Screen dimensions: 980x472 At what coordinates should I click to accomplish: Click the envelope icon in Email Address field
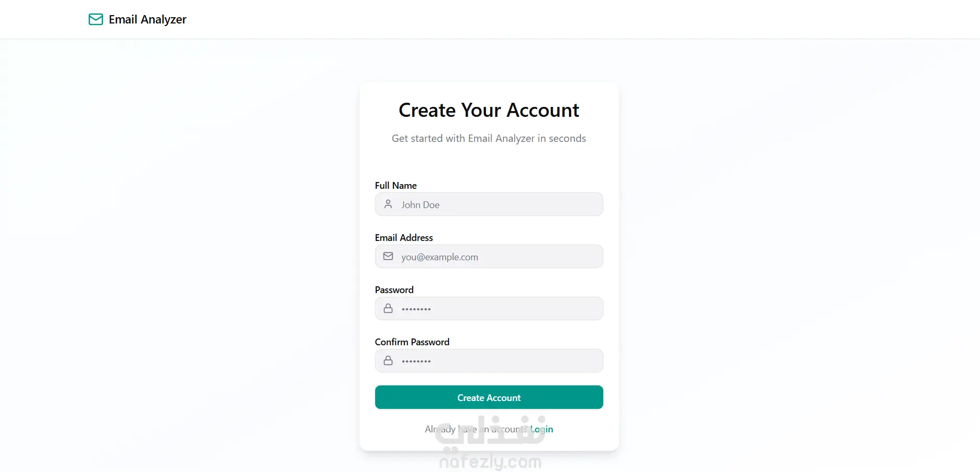(x=388, y=257)
